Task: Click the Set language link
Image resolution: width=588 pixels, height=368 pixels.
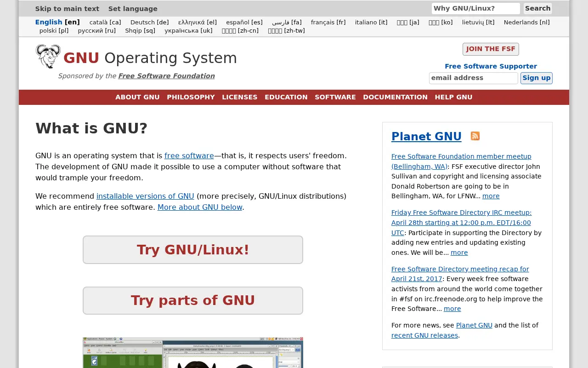Action: click(133, 9)
